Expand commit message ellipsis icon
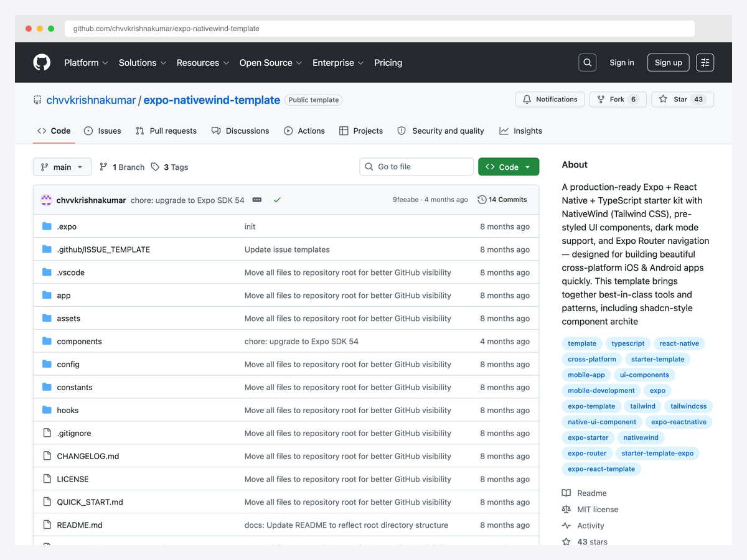Viewport: 747px width, 560px height. pyautogui.click(x=257, y=200)
